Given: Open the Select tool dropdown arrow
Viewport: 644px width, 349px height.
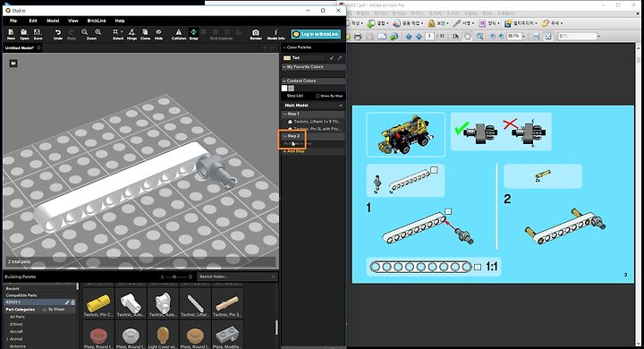Looking at the screenshot, I should click(x=122, y=31).
